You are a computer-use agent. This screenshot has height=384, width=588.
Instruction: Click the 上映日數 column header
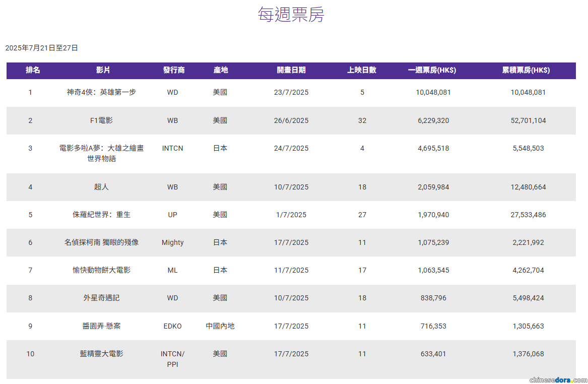362,71
